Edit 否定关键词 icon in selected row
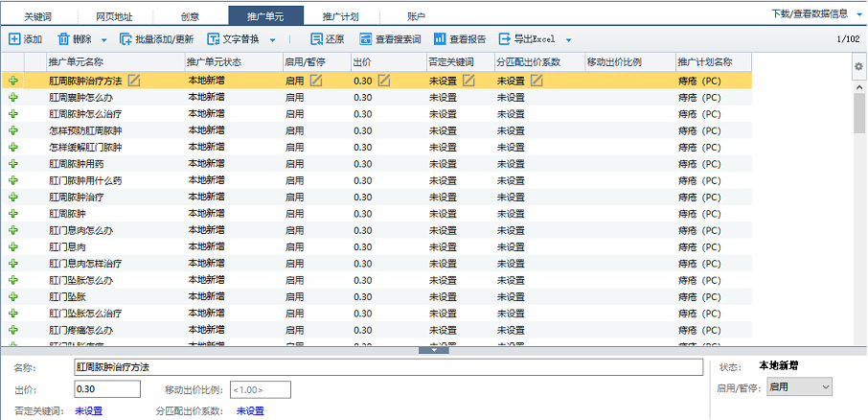The height and width of the screenshot is (420, 868). pos(468,81)
